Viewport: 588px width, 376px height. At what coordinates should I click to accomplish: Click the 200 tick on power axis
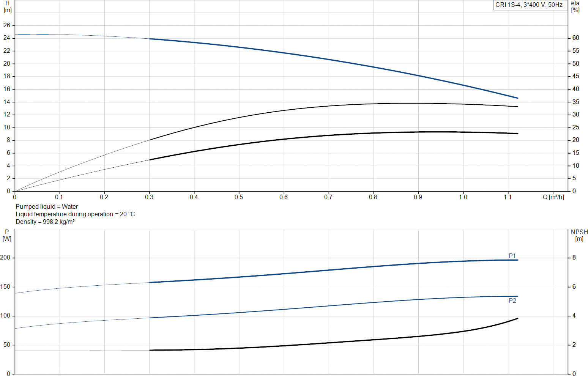coord(5,258)
